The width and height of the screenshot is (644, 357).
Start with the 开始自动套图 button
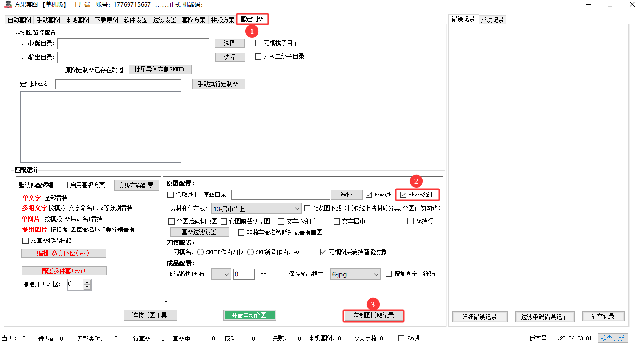249,315
